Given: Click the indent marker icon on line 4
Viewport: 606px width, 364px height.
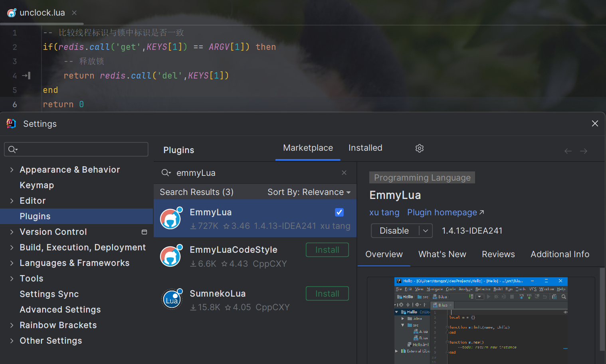Looking at the screenshot, I should pyautogui.click(x=26, y=75).
